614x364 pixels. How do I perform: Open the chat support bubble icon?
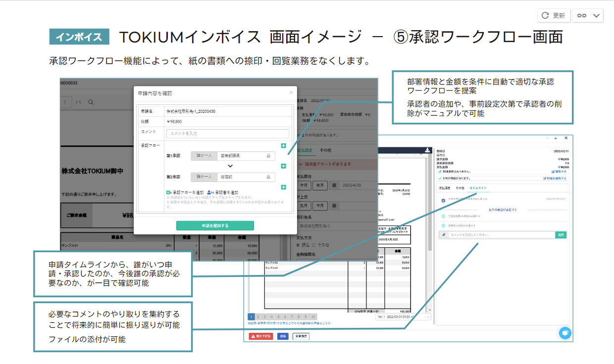point(565,333)
